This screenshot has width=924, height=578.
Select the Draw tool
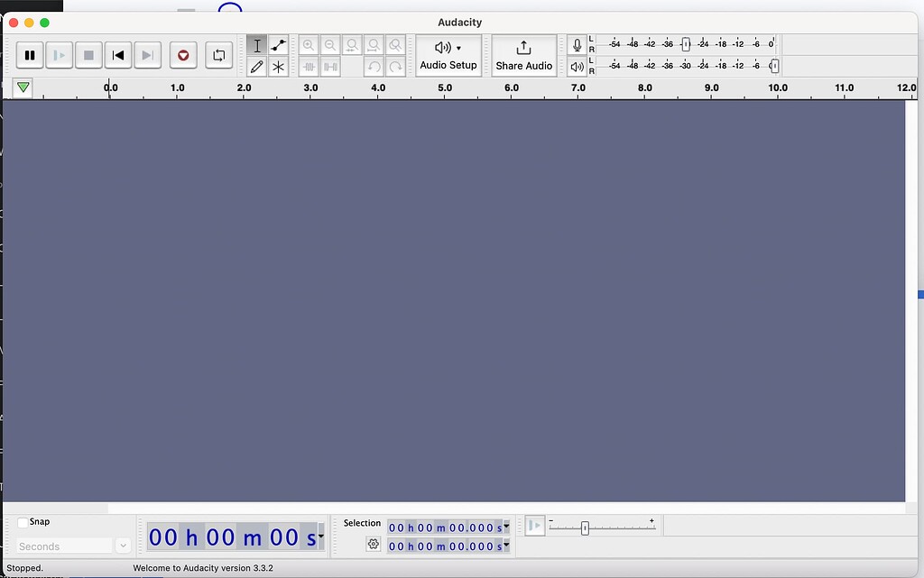[x=256, y=66]
